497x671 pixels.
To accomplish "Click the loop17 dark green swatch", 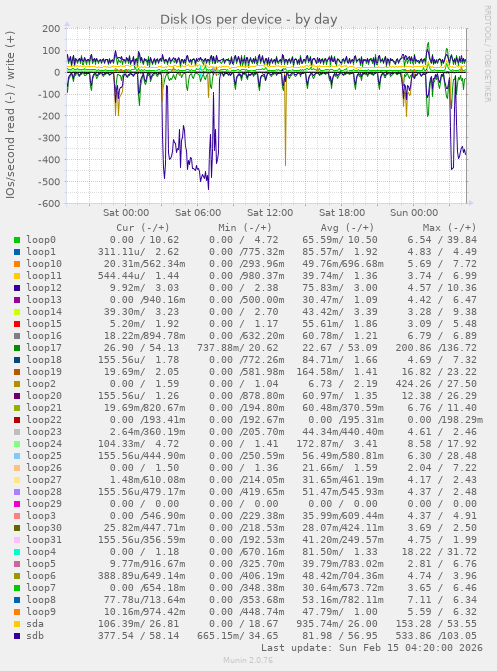I will (17, 348).
